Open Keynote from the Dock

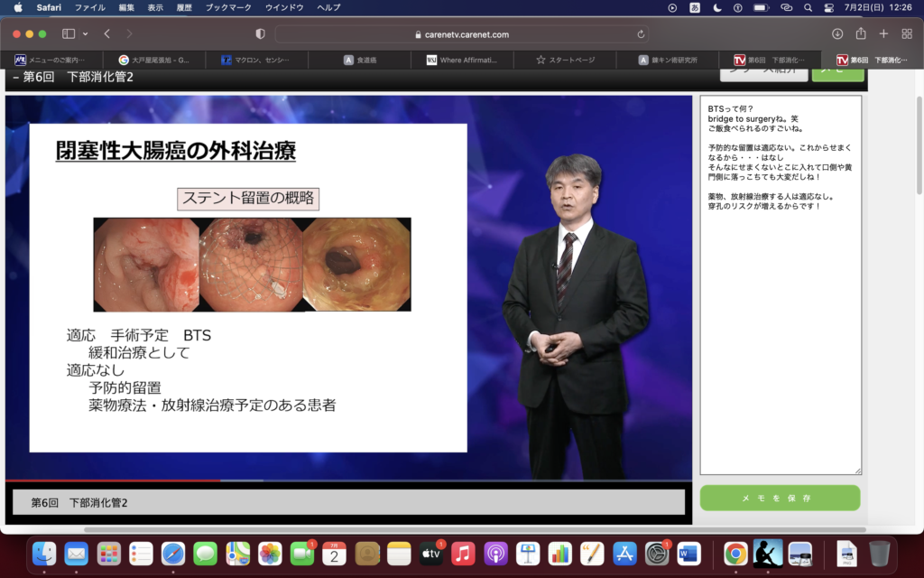(528, 553)
